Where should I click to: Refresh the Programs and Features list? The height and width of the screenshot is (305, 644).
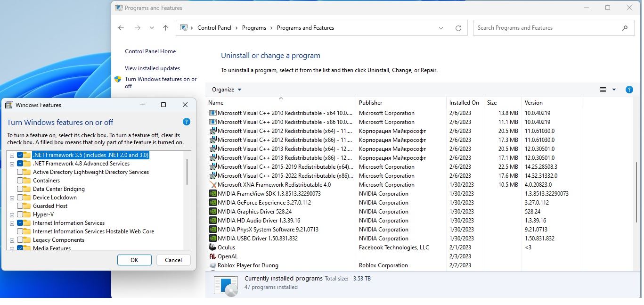(458, 28)
